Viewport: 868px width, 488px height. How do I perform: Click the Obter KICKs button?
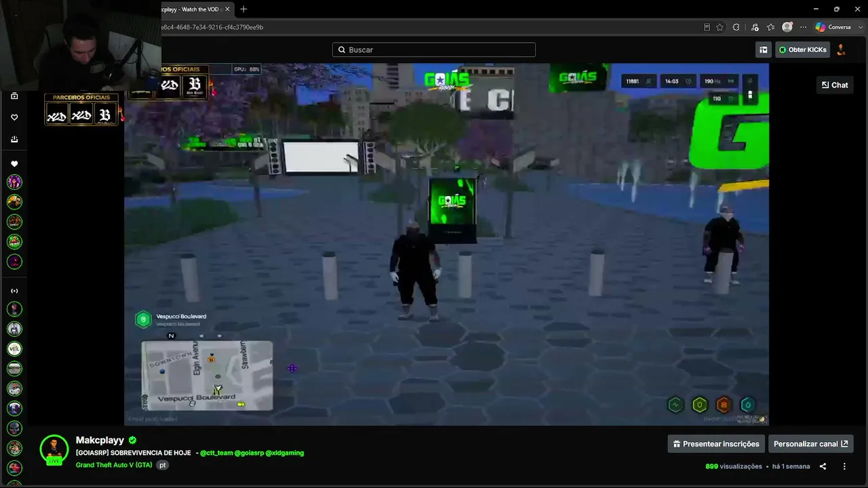tap(803, 49)
